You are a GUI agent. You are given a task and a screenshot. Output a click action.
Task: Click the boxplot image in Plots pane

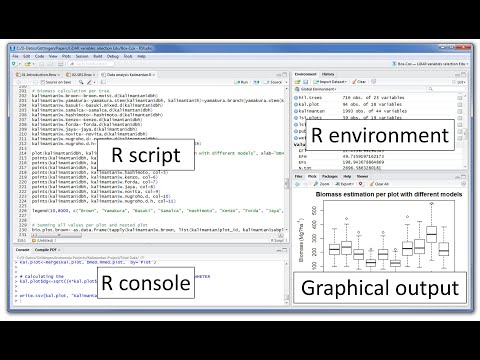coord(380,230)
